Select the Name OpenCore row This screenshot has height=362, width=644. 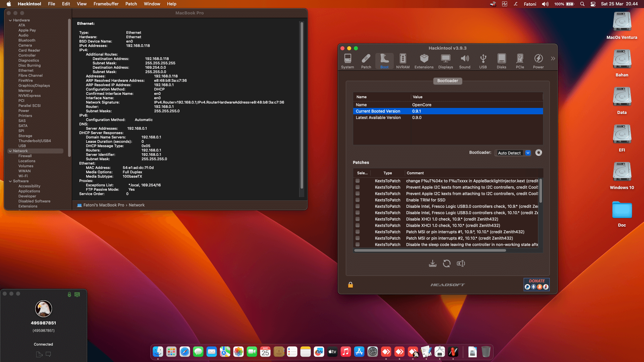click(448, 105)
